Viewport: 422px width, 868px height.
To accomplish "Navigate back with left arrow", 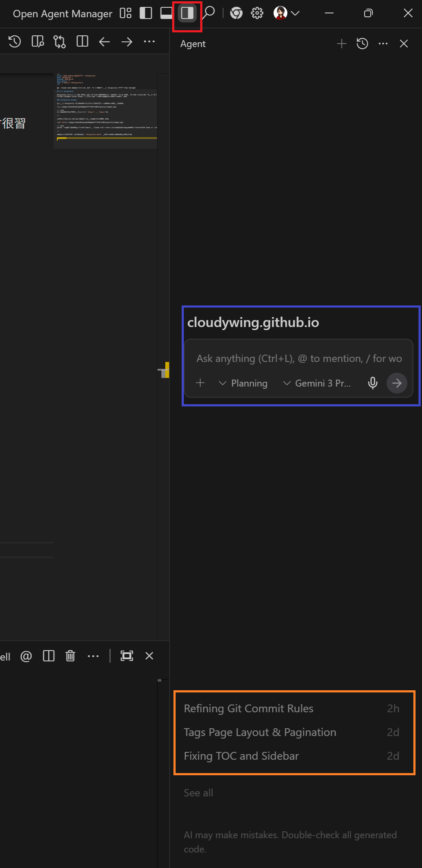I will 104,42.
